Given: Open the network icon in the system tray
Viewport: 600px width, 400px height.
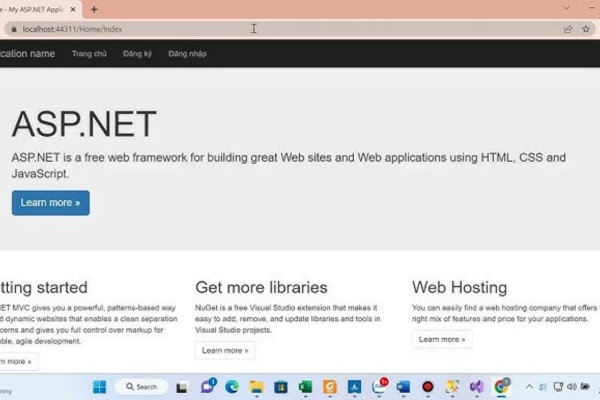Looking at the screenshot, I should (x=558, y=387).
